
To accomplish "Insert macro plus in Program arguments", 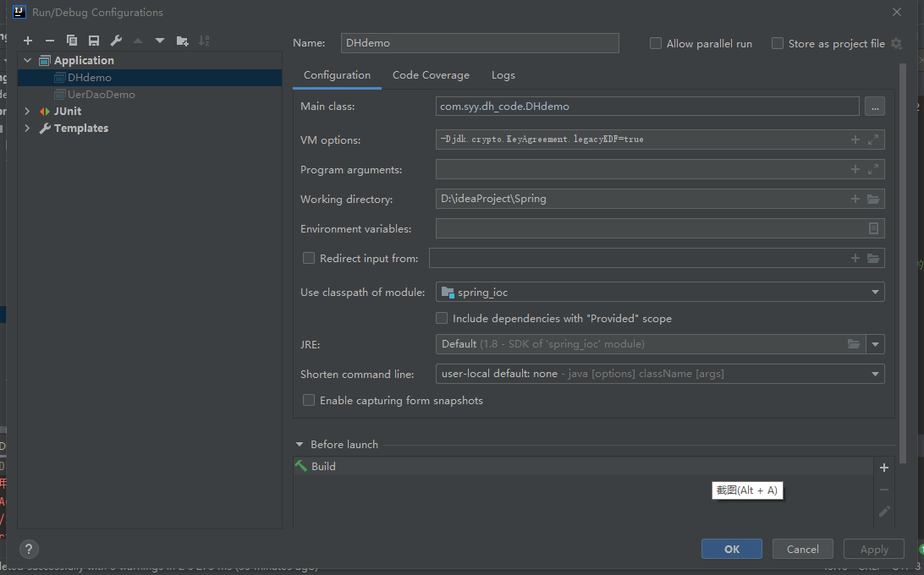I will click(x=855, y=170).
